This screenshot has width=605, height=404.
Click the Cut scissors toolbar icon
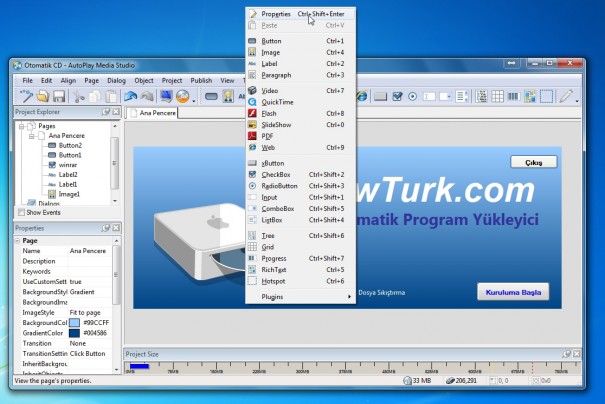79,96
